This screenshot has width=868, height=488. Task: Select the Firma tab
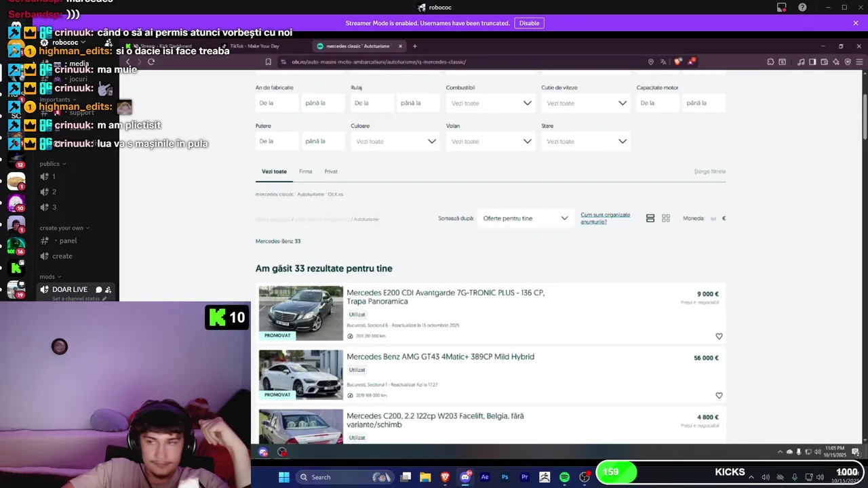pos(305,171)
